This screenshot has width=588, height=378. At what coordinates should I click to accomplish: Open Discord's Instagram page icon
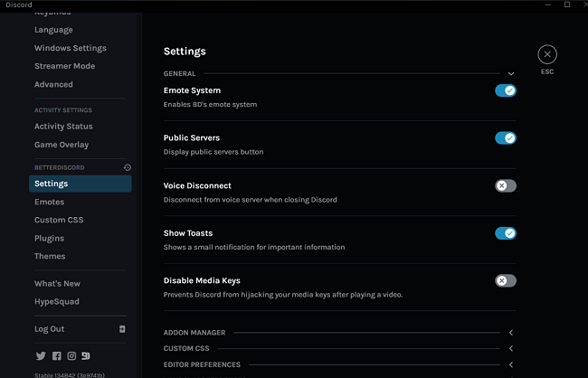click(71, 356)
